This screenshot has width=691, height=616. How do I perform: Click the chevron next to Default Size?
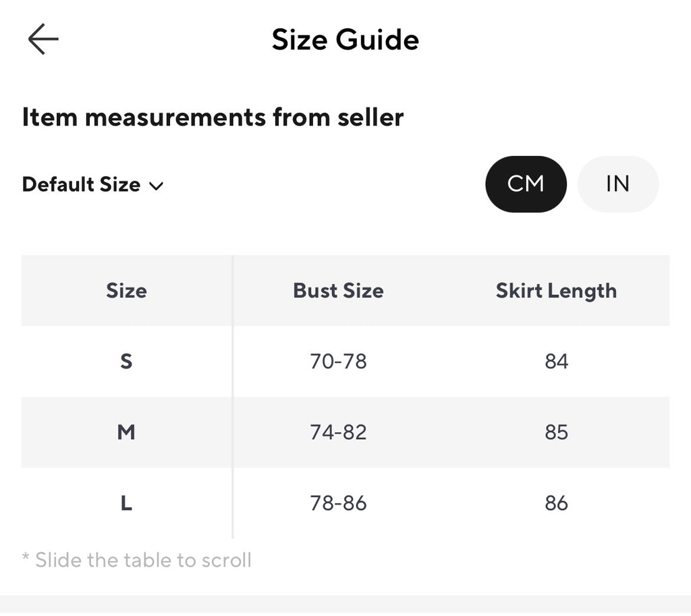tap(156, 186)
